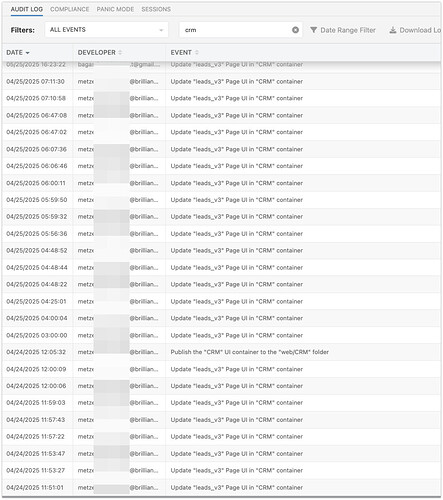Click the developer email in the 03:00:00 row
The height and width of the screenshot is (500, 443).
(118, 335)
